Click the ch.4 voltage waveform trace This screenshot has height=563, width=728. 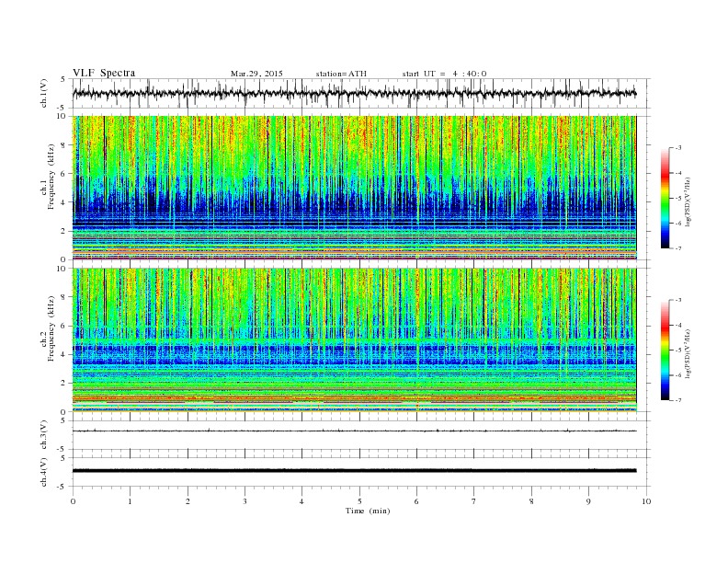tap(354, 471)
